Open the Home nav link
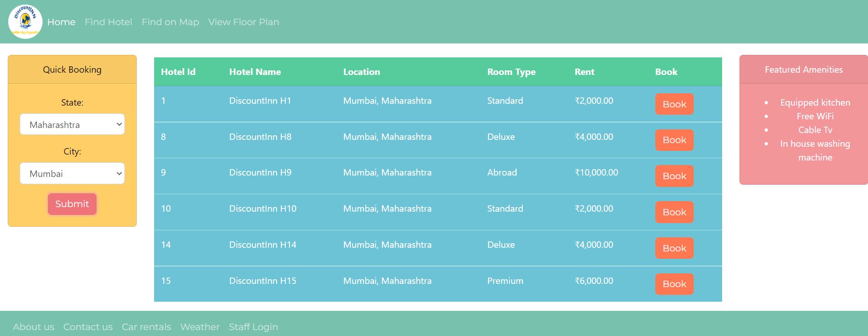Screen dimensions: 868x336 point(61,22)
